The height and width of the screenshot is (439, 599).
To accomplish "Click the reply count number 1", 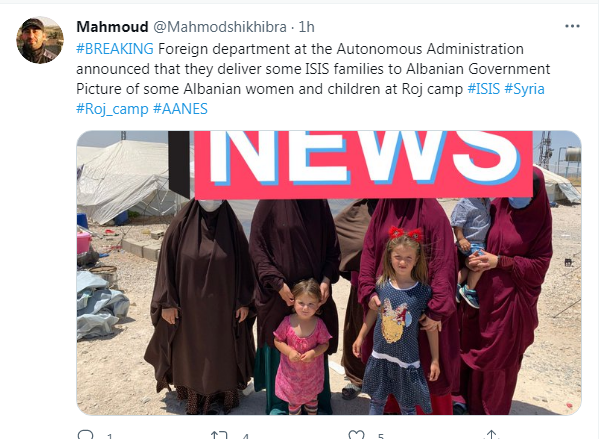I will [110, 436].
